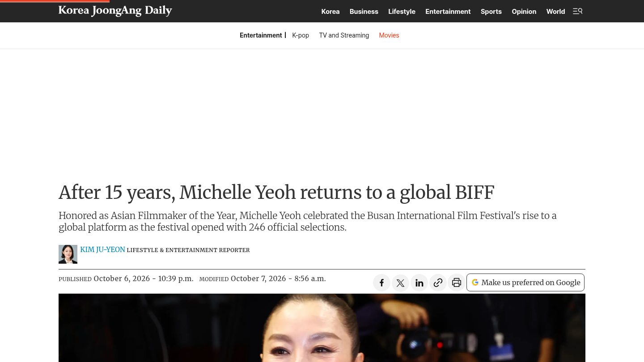Click the Korea JoongAng Daily logo
This screenshot has width=644, height=362.
tap(115, 11)
